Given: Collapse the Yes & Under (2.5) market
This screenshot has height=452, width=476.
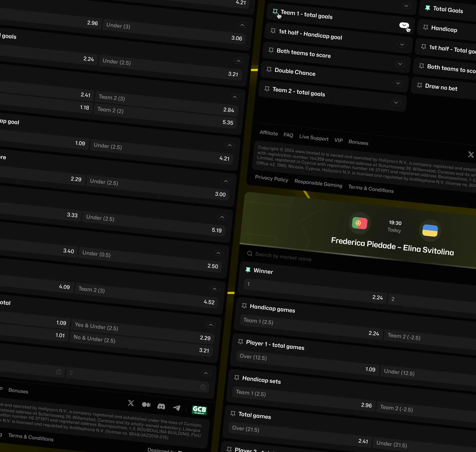Looking at the screenshot, I should click(x=211, y=325).
